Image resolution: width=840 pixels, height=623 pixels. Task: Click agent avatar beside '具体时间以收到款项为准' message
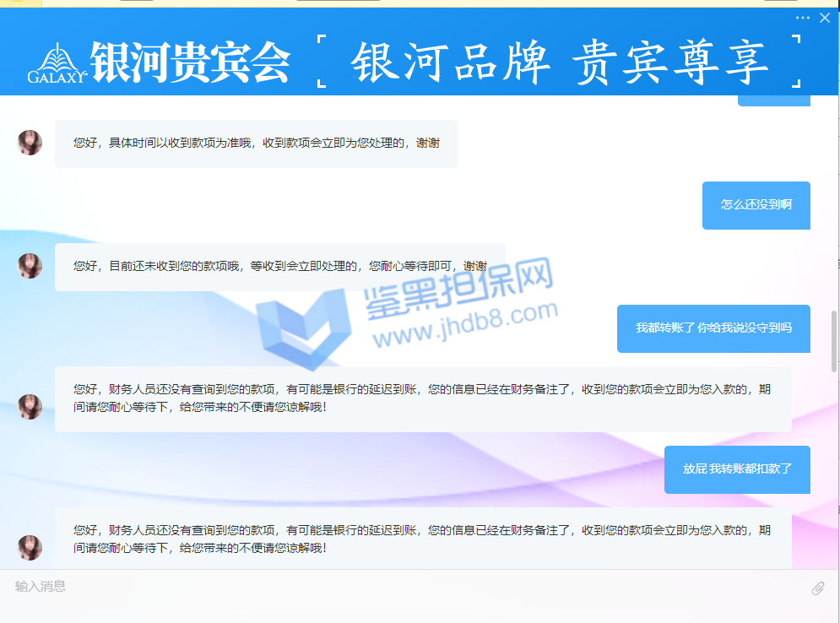[30, 143]
